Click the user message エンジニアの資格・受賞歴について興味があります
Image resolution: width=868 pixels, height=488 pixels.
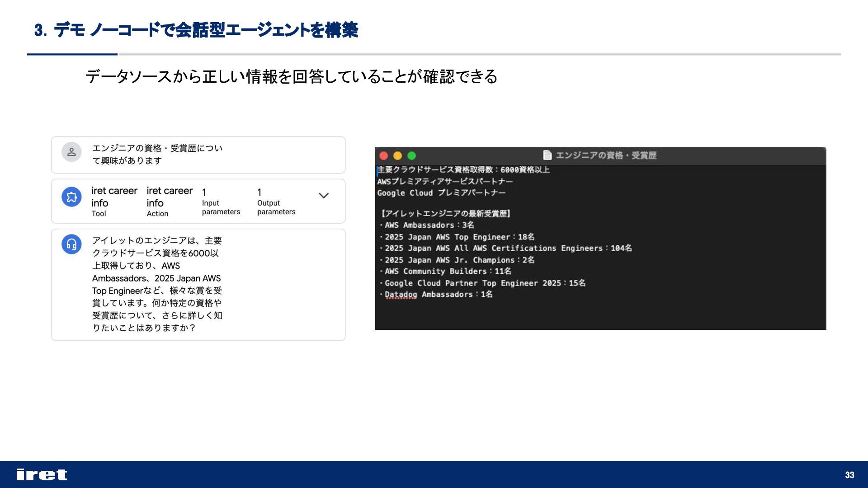(157, 155)
